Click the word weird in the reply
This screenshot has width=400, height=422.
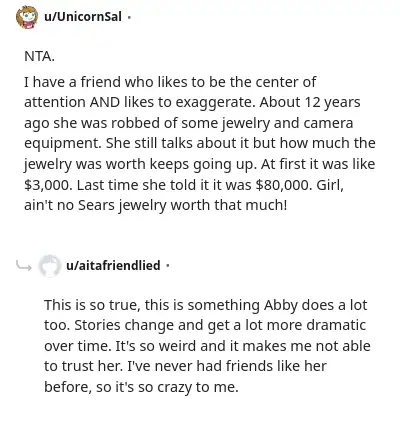178,346
